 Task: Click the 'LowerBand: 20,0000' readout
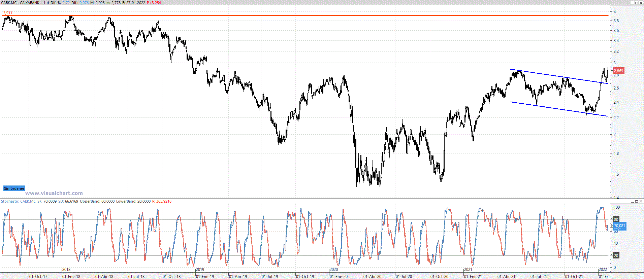pos(133,201)
